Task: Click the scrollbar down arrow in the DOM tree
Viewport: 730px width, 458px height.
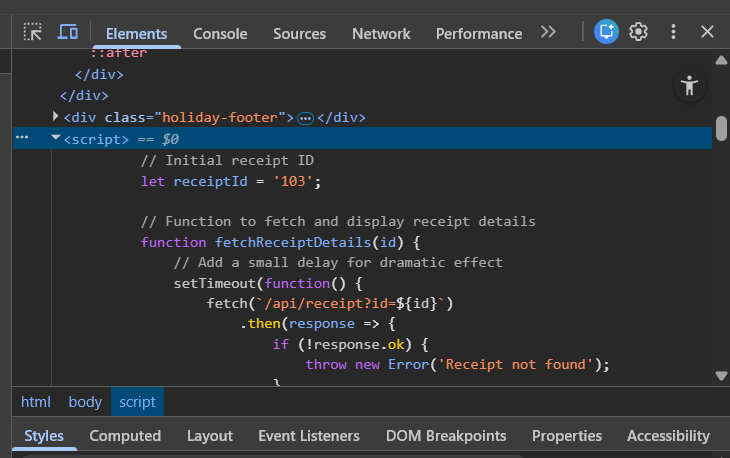Action: (721, 376)
